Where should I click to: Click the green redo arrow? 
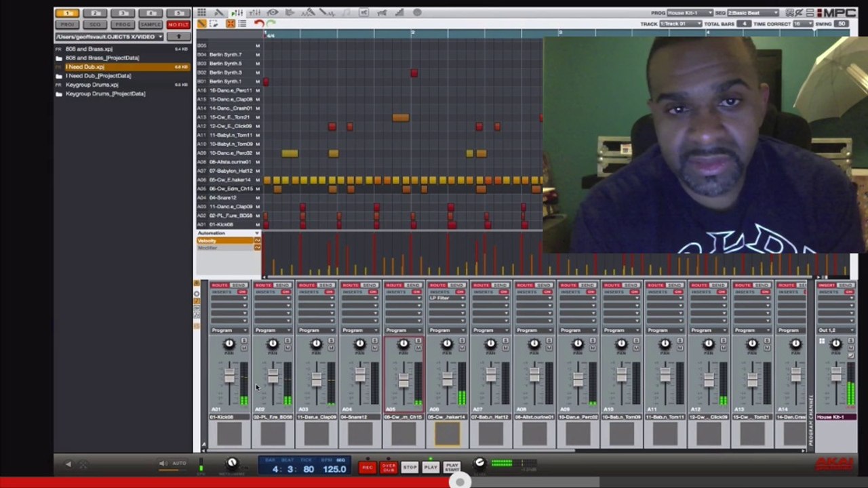coord(271,24)
